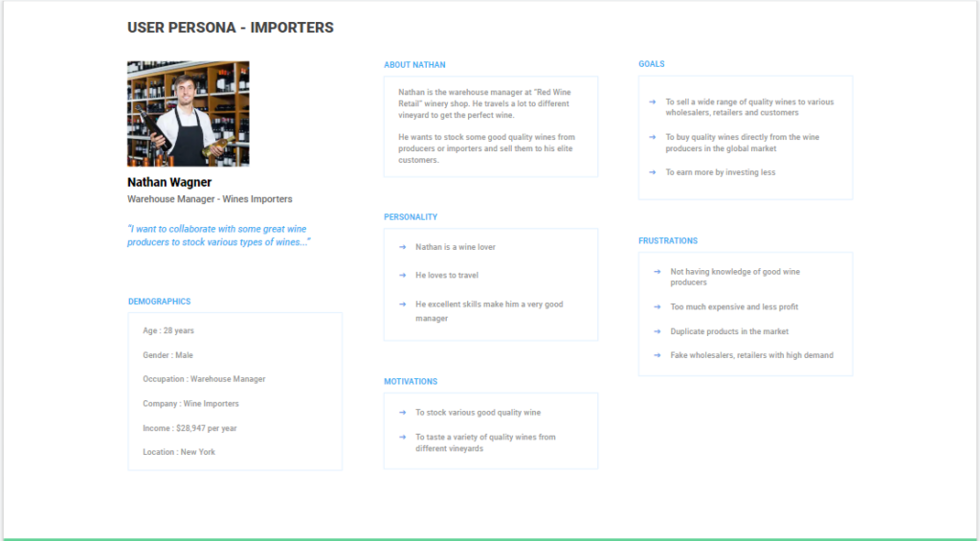The height and width of the screenshot is (541, 980).
Task: Click 'Age : 28 years'
Action: click(x=168, y=330)
